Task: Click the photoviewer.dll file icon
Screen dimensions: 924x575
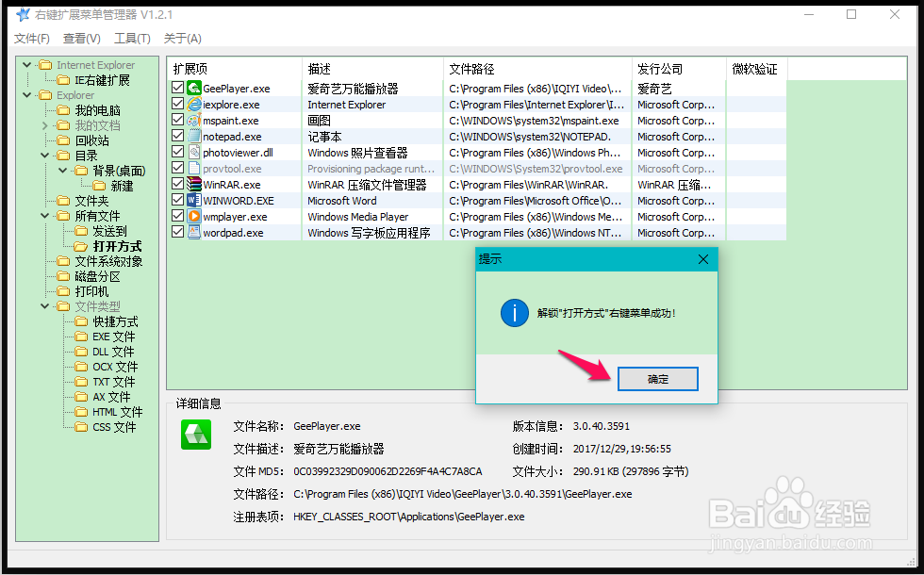Action: point(194,152)
